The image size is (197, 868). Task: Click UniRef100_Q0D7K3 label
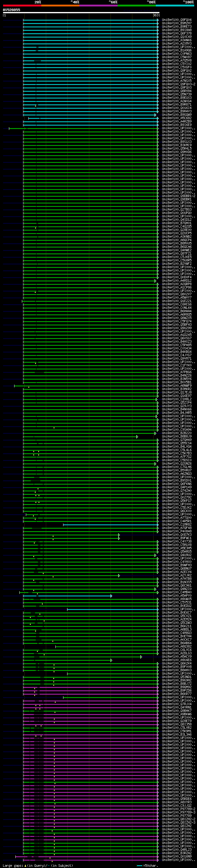(x=176, y=535)
